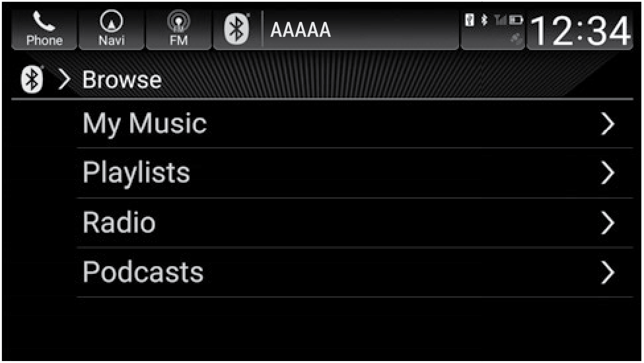This screenshot has width=644, height=363.
Task: Tap the Navi navigation icon
Action: pos(111,30)
